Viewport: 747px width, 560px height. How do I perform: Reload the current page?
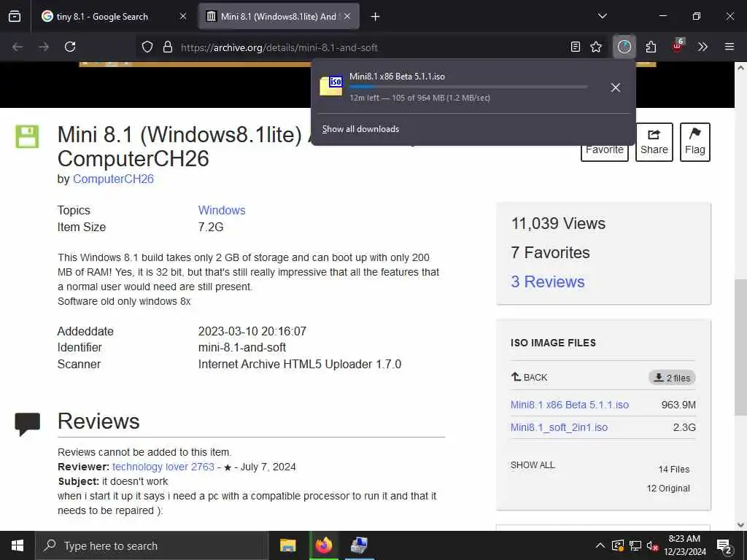tap(70, 47)
